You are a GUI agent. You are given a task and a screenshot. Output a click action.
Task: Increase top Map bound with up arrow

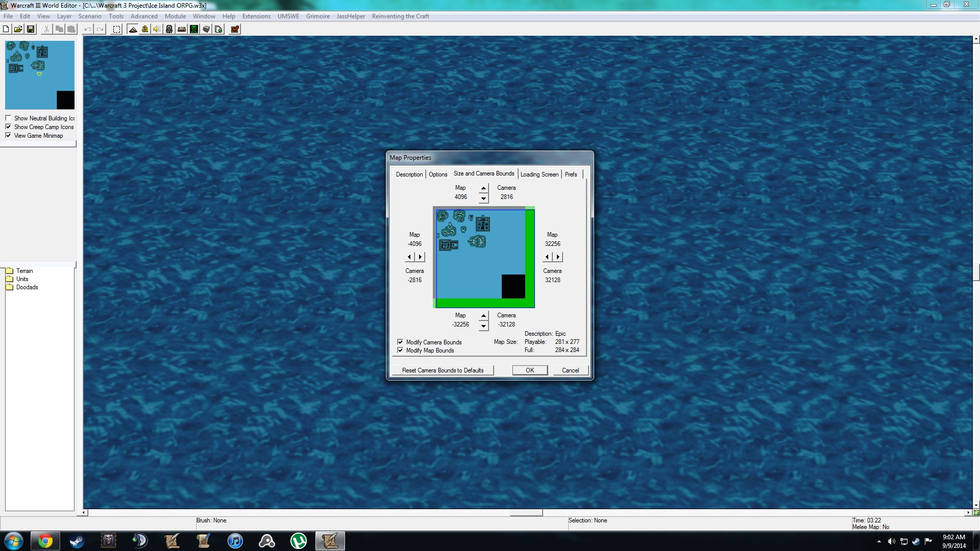(483, 188)
